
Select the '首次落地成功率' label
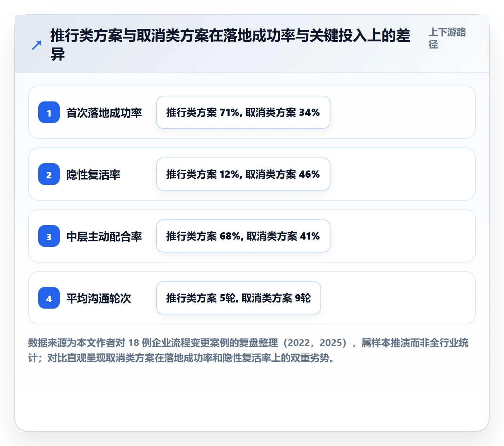click(x=104, y=113)
